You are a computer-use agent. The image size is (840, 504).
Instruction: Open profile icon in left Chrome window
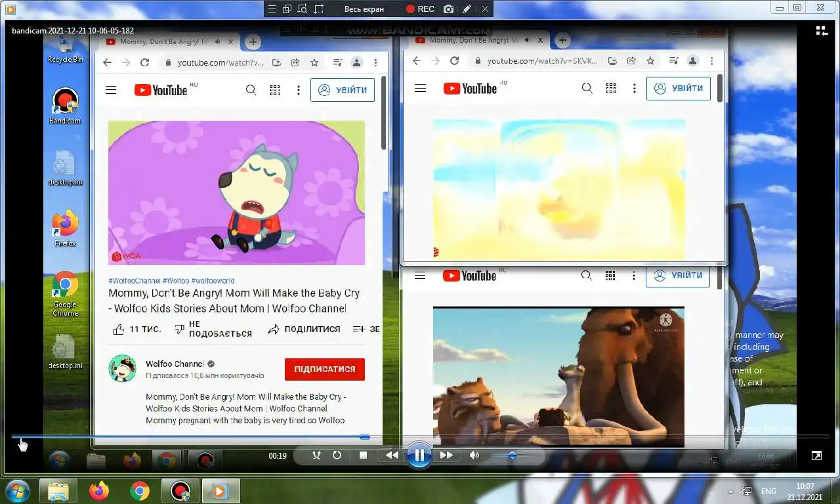(356, 62)
